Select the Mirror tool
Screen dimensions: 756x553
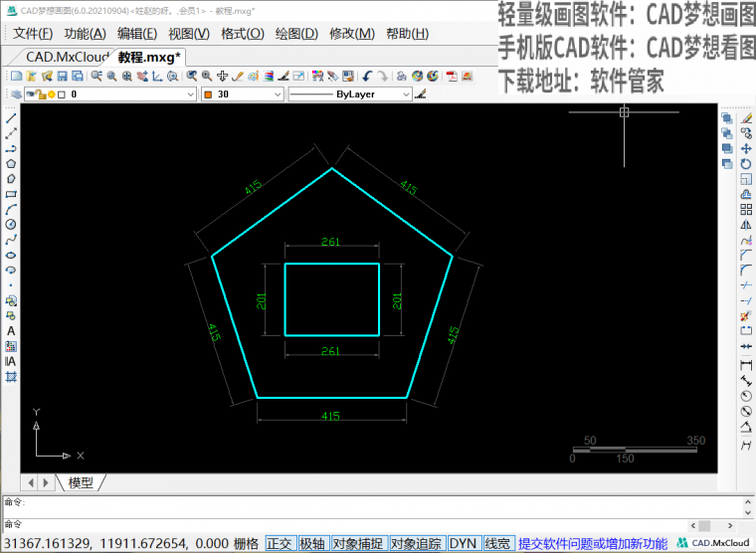tap(746, 225)
